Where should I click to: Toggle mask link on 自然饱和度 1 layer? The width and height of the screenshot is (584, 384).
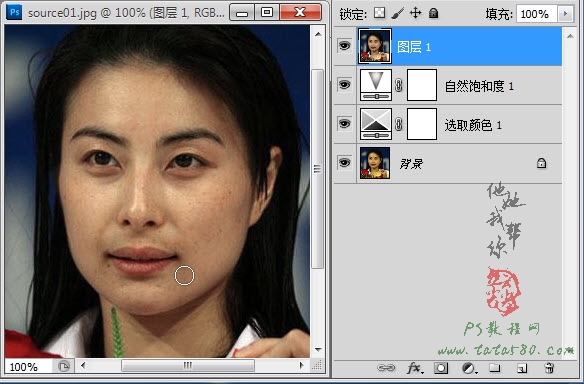coord(399,85)
